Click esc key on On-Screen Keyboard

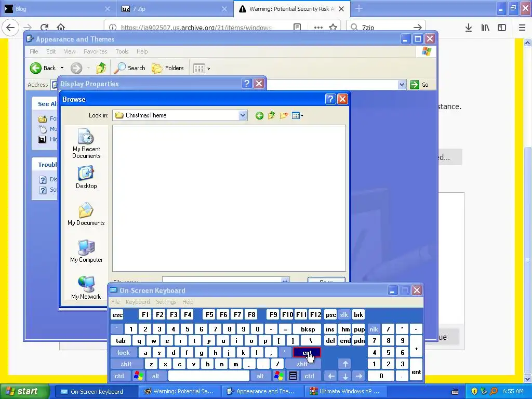(x=117, y=315)
